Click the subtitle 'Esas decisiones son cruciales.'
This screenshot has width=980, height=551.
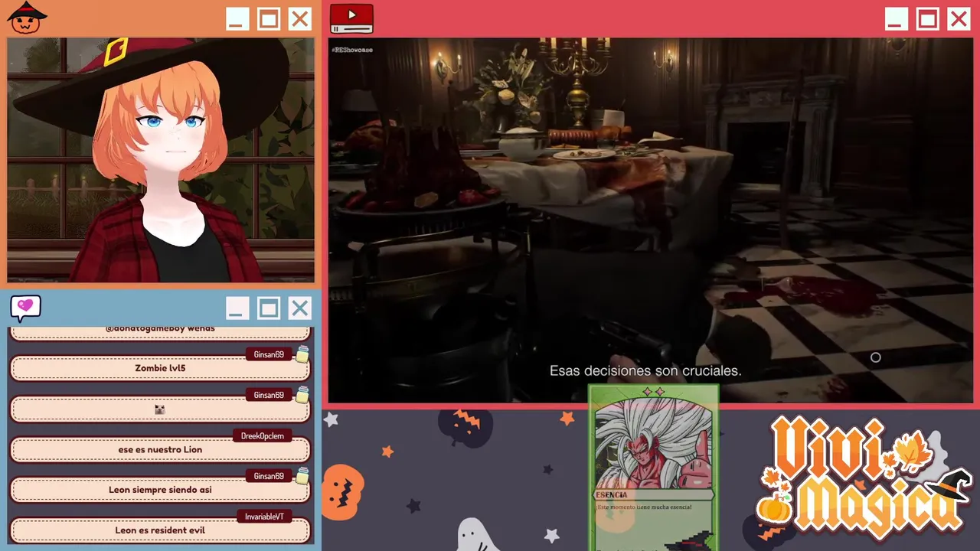pyautogui.click(x=645, y=370)
